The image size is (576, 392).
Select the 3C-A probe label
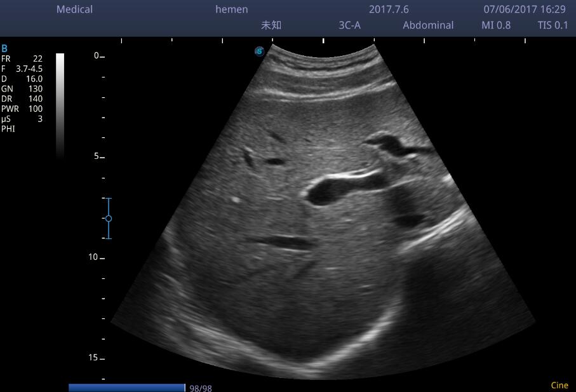(x=349, y=25)
